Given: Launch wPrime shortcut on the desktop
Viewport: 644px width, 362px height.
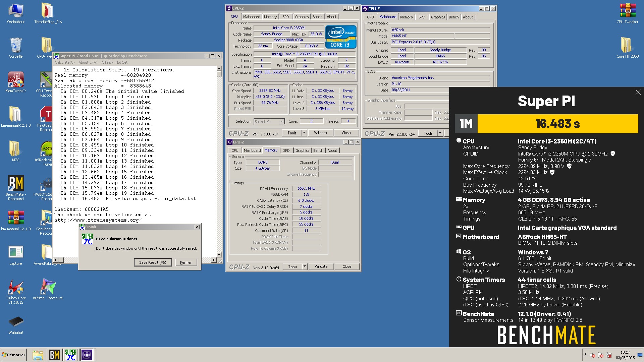Looking at the screenshot, I should 48,289.
